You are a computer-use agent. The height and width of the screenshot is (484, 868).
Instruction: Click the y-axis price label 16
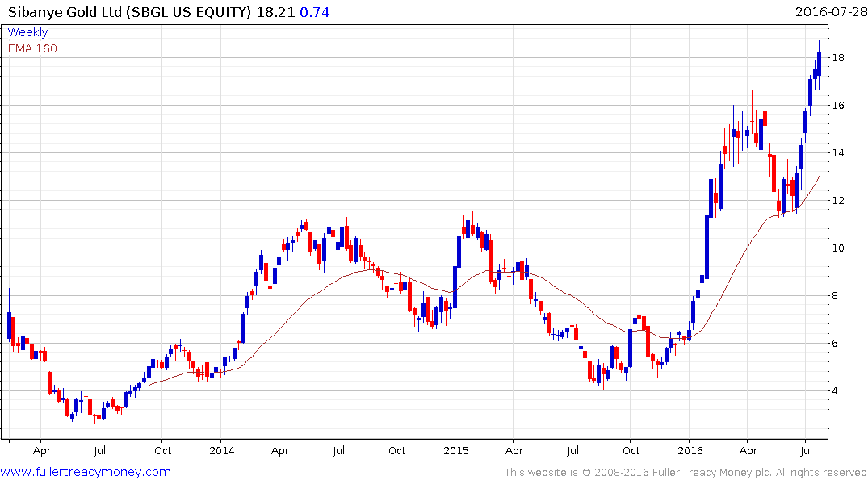point(838,105)
